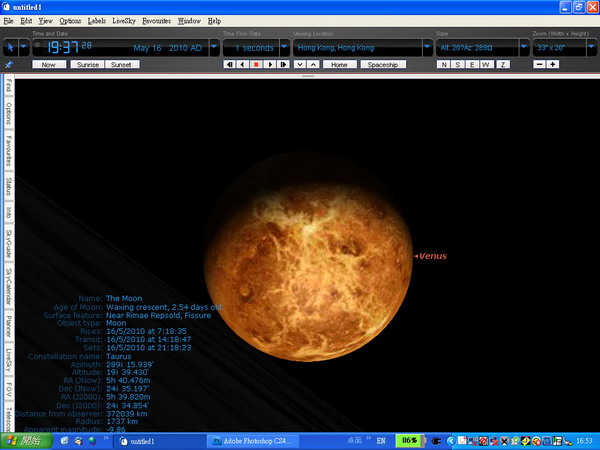Open the Favourites menu in the menu bar

tap(157, 20)
